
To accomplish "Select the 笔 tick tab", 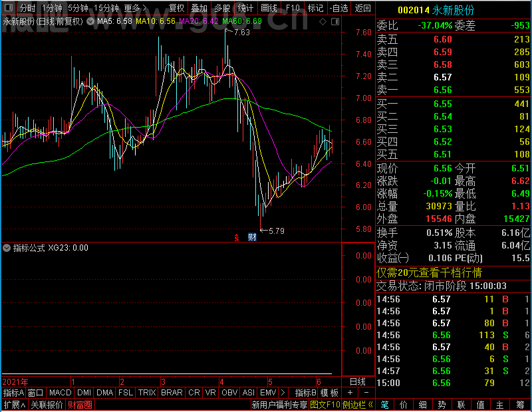I will (x=384, y=405).
